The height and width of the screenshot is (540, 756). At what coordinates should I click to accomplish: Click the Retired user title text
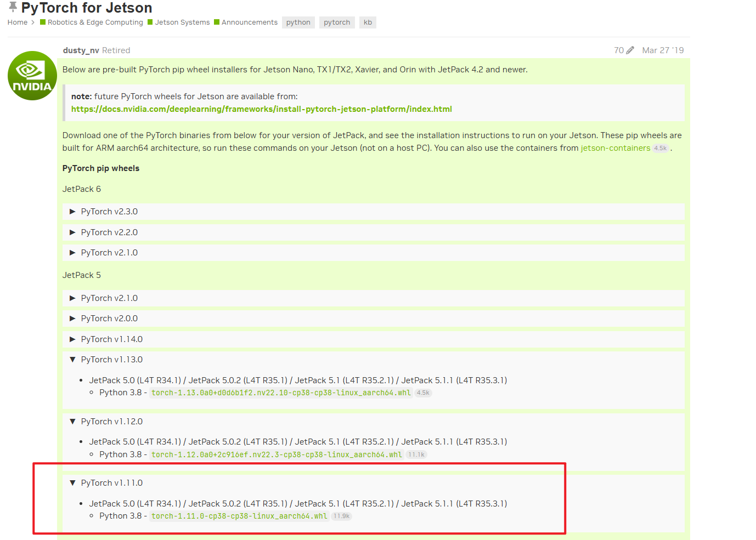click(116, 50)
